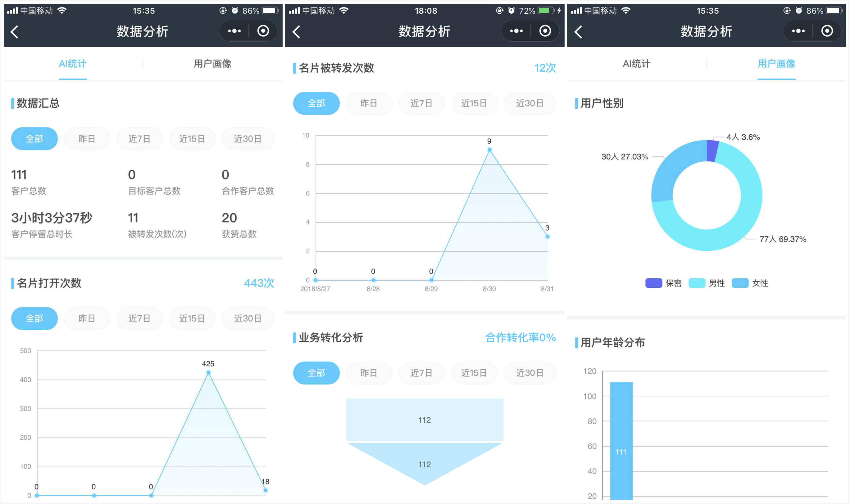Screen dimensions: 850x504
Task: Choose 近15日 filter under 业务转化分析
Action: click(x=474, y=373)
